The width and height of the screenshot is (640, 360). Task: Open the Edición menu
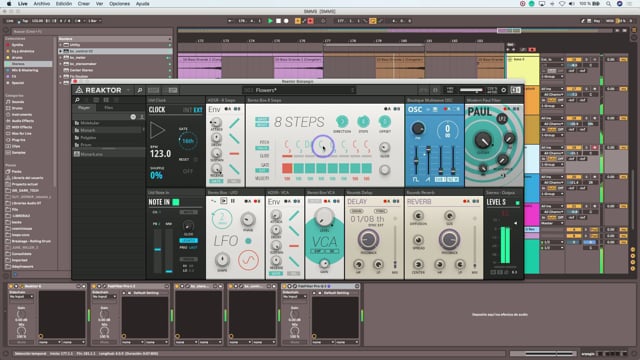64,4
